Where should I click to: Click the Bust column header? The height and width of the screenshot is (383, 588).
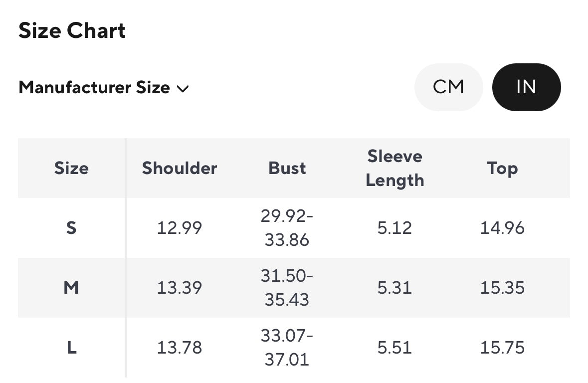287,168
